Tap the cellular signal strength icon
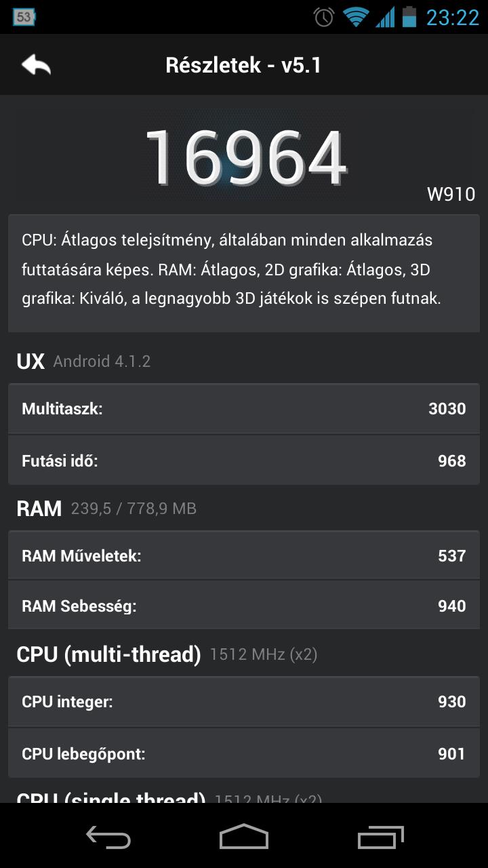 click(385, 17)
